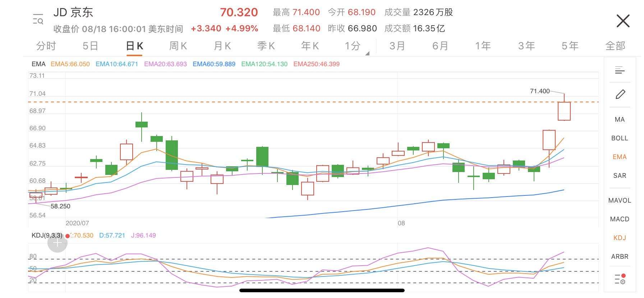This screenshot has height=298, width=644.
Task: Click the KDJ(9,3,3) indicator label
Action: pyautogui.click(x=47, y=235)
